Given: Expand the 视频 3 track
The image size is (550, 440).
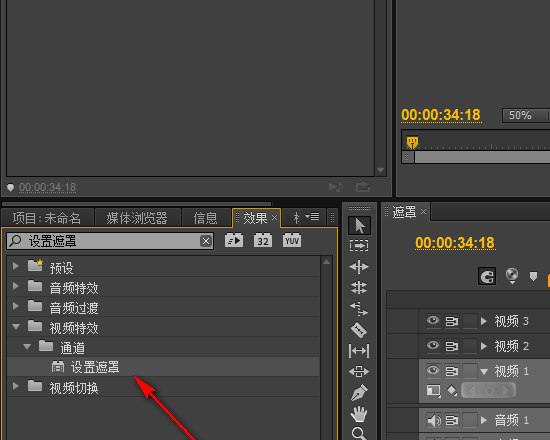Looking at the screenshot, I should point(484,321).
